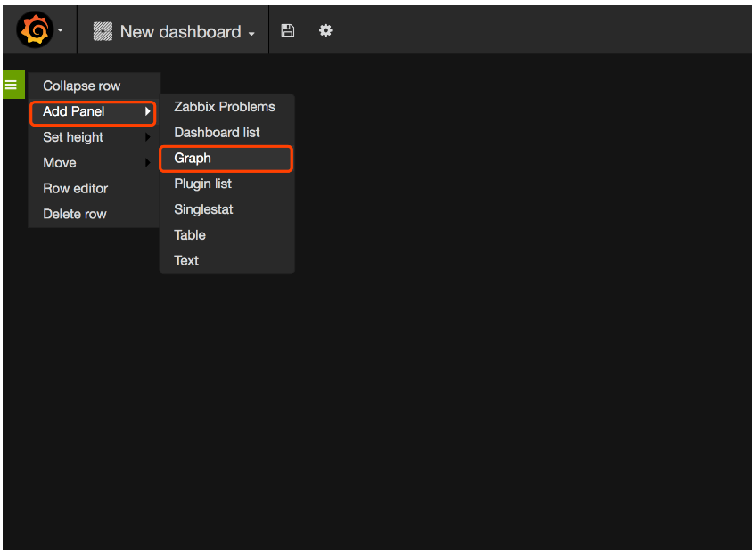Click the save dashboard floppy icon
Viewport: 756px width, 555px height.
287,31
